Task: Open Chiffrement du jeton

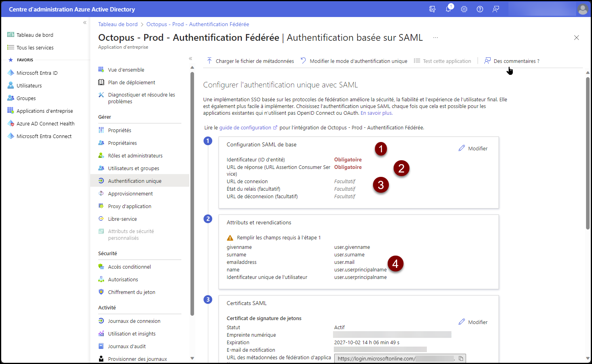Action: [127, 292]
